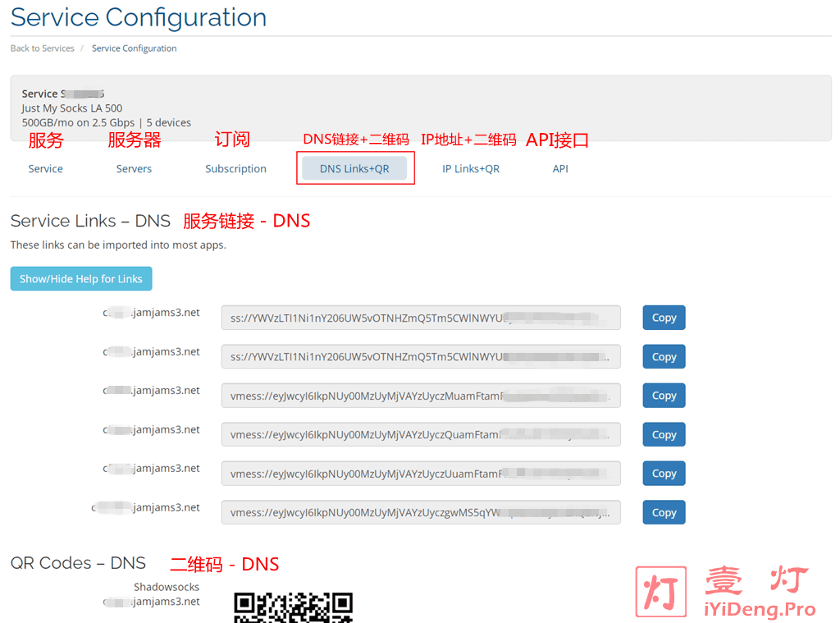
Task: Click the Service Links – DNS heading
Action: point(90,221)
